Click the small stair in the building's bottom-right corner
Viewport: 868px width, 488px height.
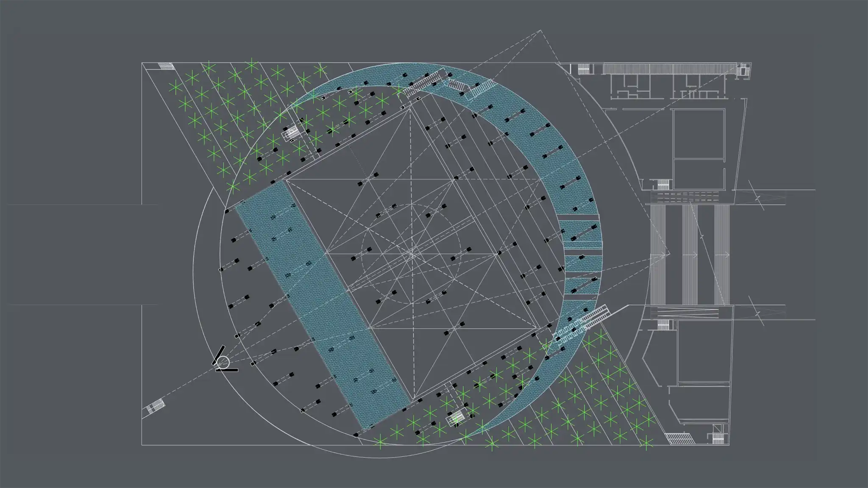point(718,439)
